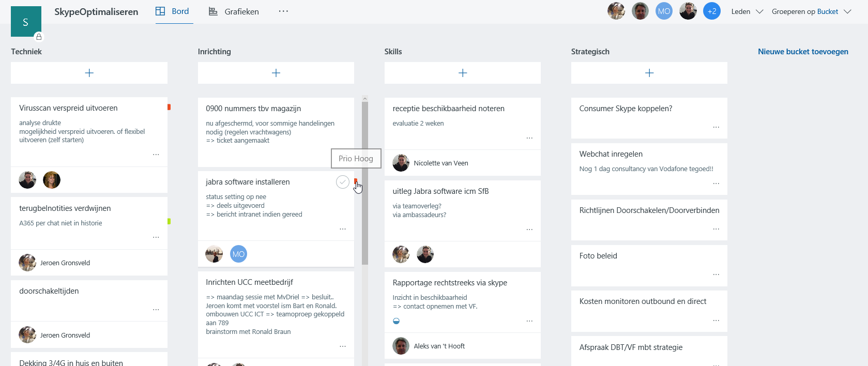Click red priority label on jabra software card
Viewport: 868px width, 366px height.
pos(356,181)
